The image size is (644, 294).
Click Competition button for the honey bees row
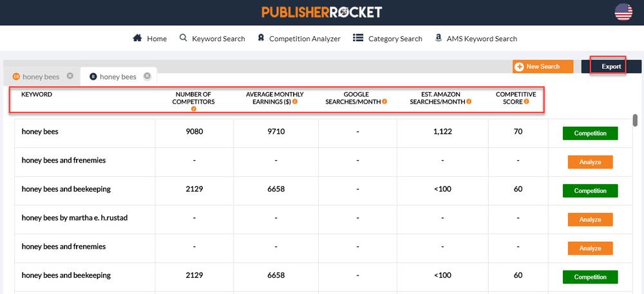click(590, 133)
